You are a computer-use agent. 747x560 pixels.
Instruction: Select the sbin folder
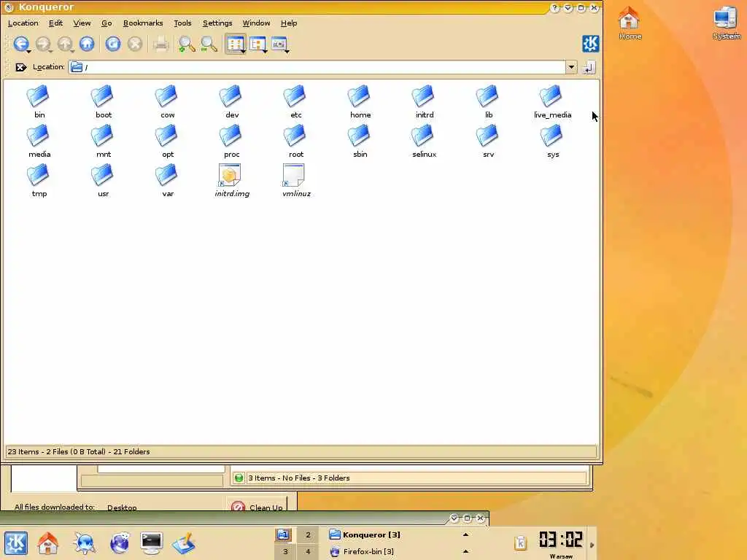click(x=360, y=141)
